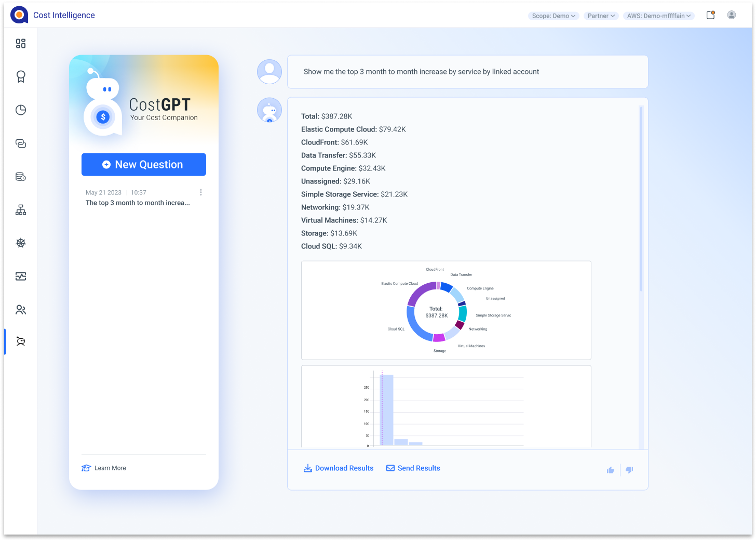Image resolution: width=756 pixels, height=541 pixels.
Task: Click the donut chart center total label
Action: pos(436,312)
